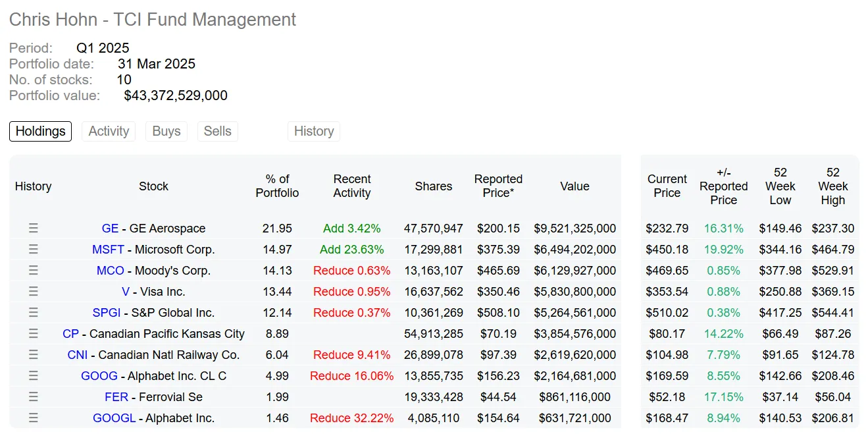
Task: Click the V ticker link
Action: pyautogui.click(x=126, y=292)
